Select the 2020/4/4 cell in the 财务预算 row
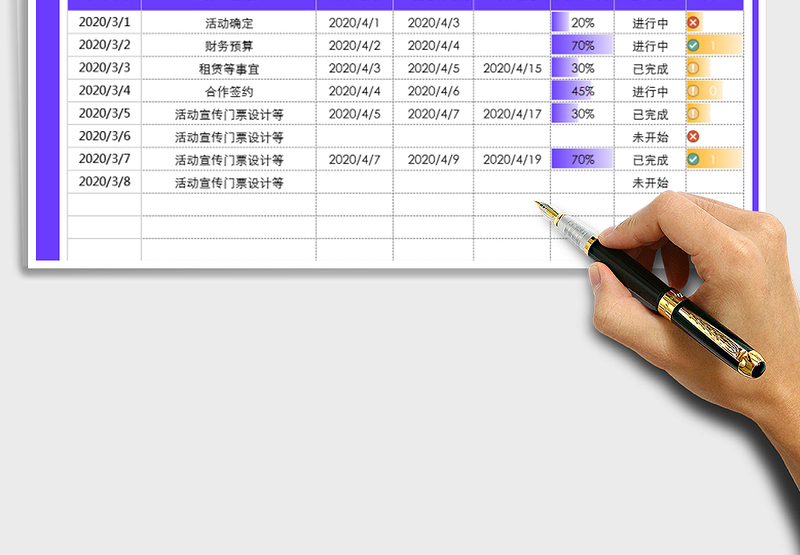This screenshot has height=555, width=800. coord(434,45)
